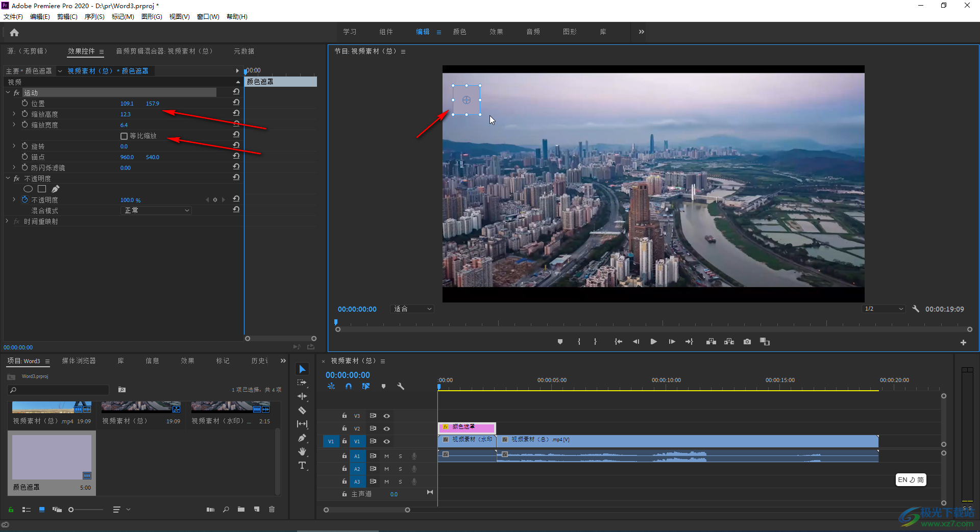Switch to 颜色 workspace tab
The height and width of the screenshot is (532, 980).
(x=459, y=32)
